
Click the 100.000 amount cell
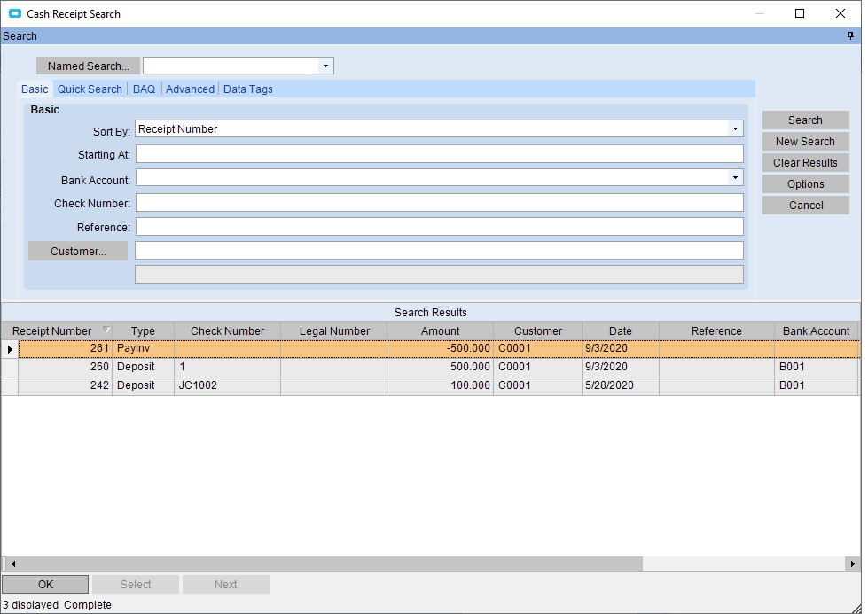tap(440, 385)
